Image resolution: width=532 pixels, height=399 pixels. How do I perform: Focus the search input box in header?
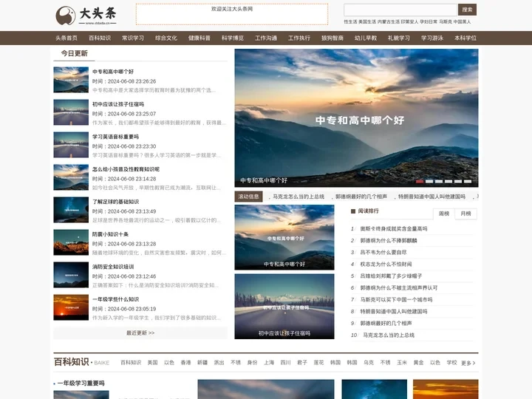point(400,10)
